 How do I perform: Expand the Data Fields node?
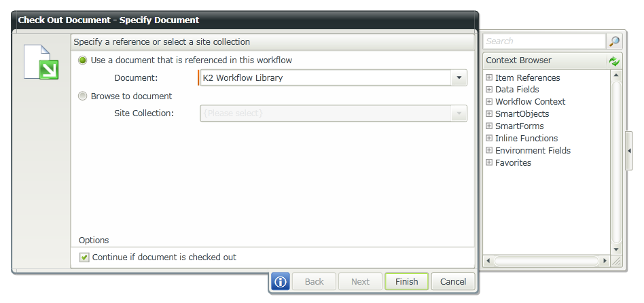coord(489,90)
